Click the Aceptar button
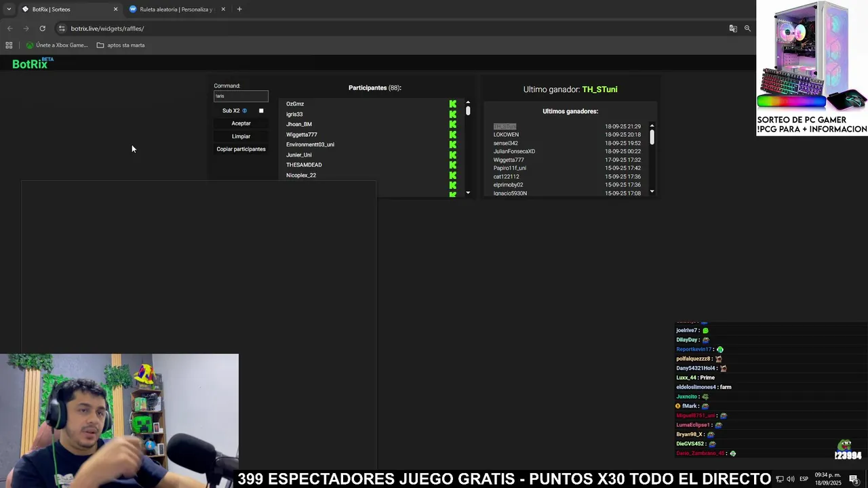The width and height of the screenshot is (868, 488). [241, 123]
